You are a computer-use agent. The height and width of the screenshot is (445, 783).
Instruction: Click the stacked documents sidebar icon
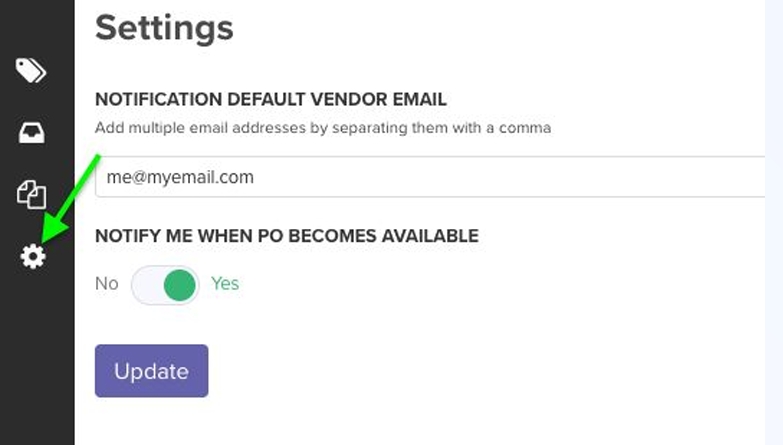32,194
